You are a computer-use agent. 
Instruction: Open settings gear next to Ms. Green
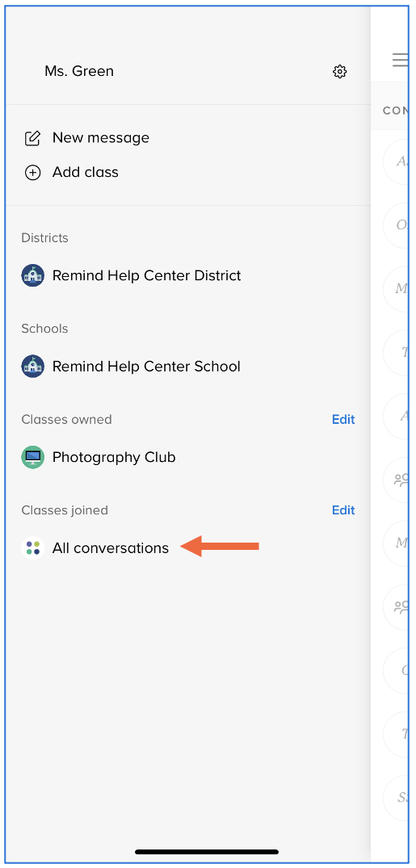tap(339, 71)
